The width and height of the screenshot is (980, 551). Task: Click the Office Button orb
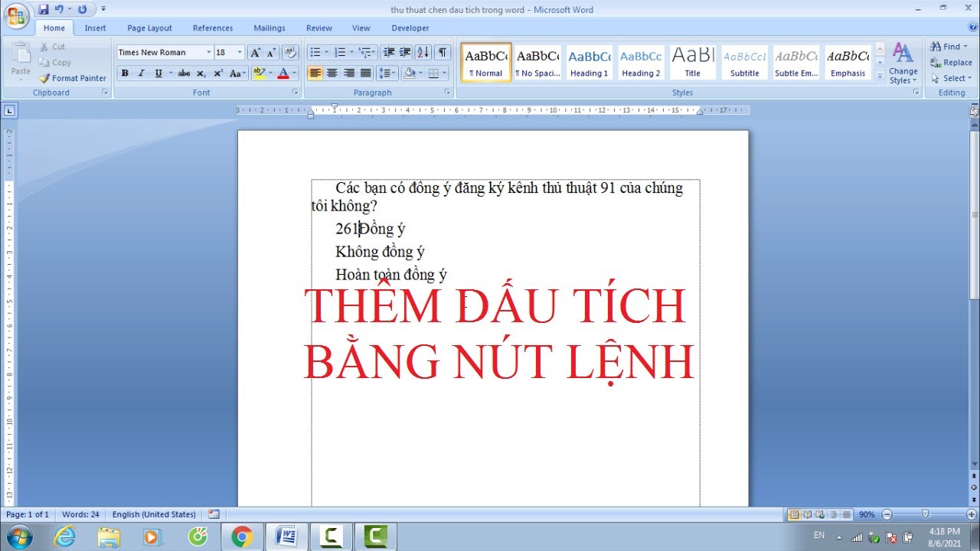pyautogui.click(x=16, y=16)
